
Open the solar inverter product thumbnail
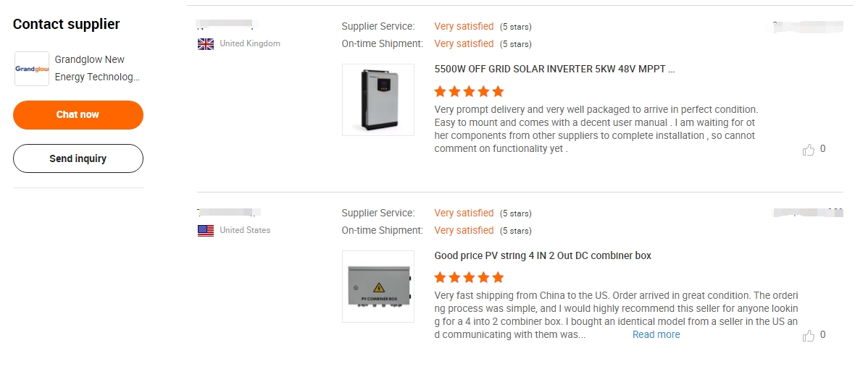coord(378,100)
